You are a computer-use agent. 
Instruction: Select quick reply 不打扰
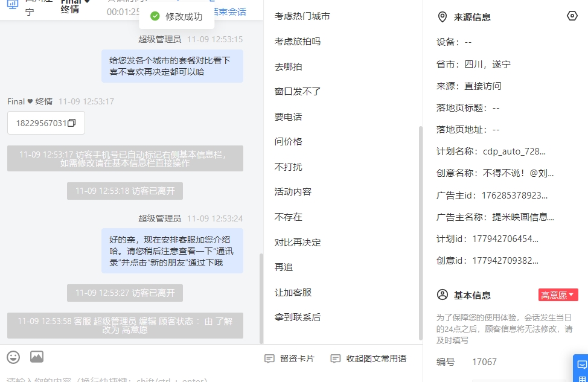(289, 167)
